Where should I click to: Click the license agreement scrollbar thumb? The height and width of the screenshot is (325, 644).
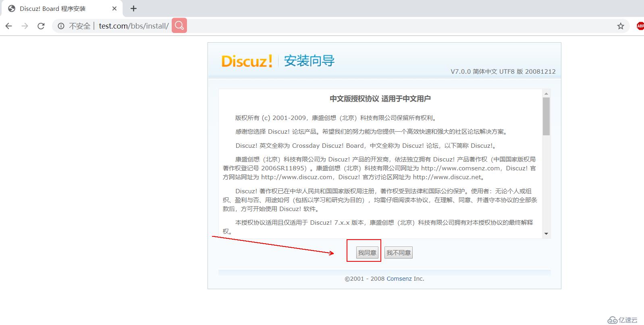[546, 116]
